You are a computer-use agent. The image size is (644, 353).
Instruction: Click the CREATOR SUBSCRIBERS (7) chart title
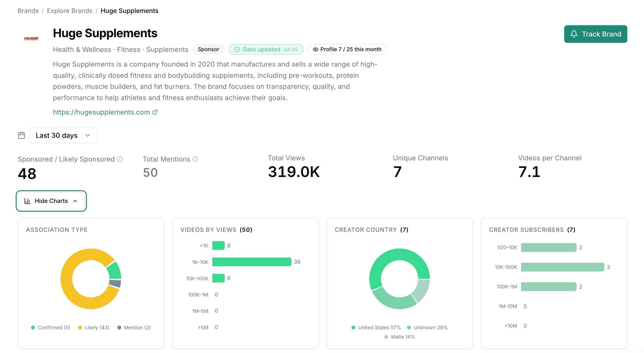532,230
